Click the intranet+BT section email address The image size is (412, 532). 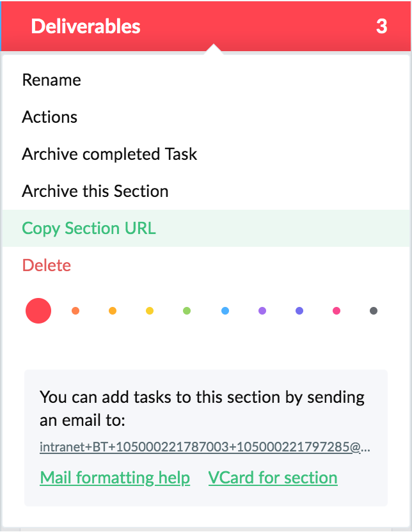coord(205,447)
